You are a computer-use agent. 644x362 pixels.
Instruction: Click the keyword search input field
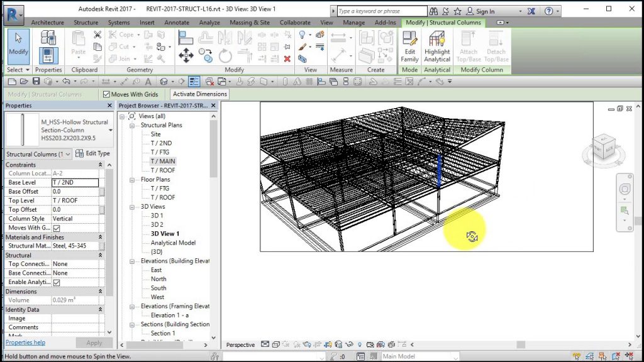[382, 11]
